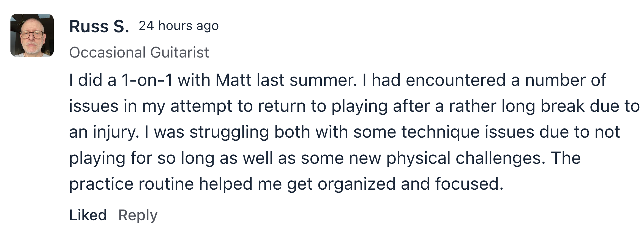Open the 24 hours ago timestamp

[x=179, y=26]
